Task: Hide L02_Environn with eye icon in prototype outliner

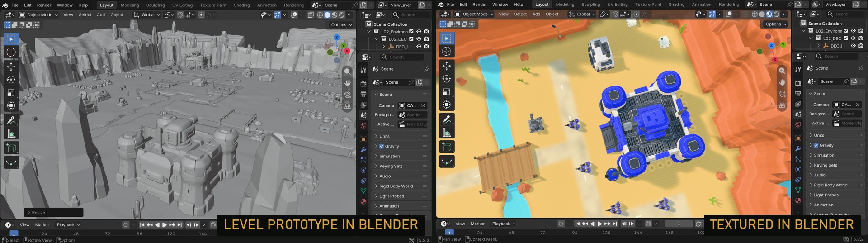Action: coord(419,32)
